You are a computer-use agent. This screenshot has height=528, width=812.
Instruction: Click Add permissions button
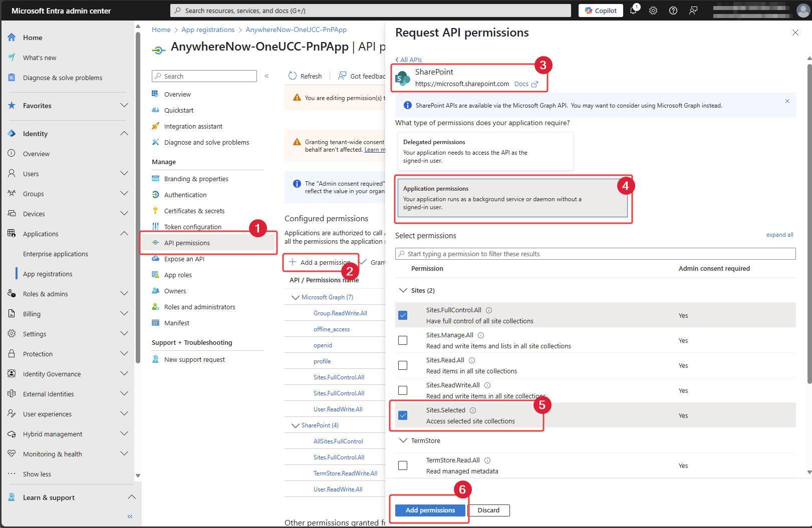click(430, 510)
